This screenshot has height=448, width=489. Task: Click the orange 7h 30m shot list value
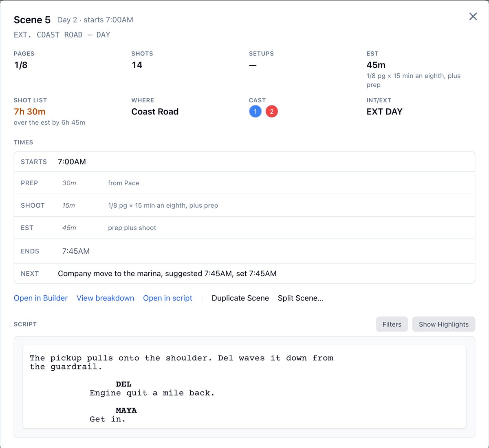[30, 112]
